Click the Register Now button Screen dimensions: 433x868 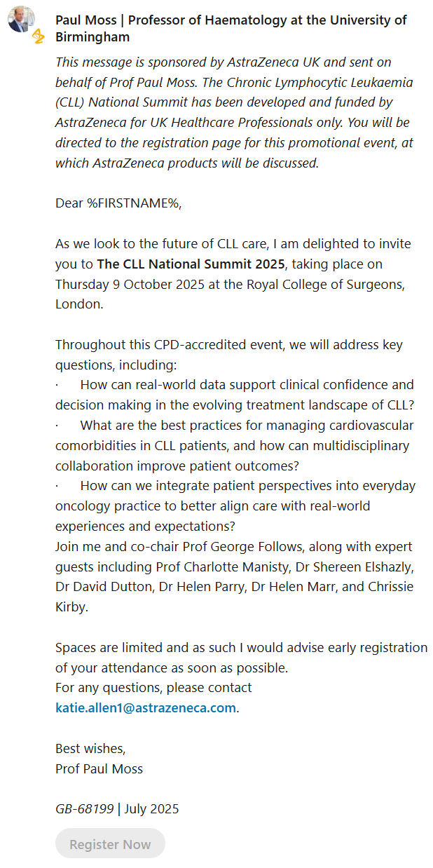pyautogui.click(x=110, y=843)
